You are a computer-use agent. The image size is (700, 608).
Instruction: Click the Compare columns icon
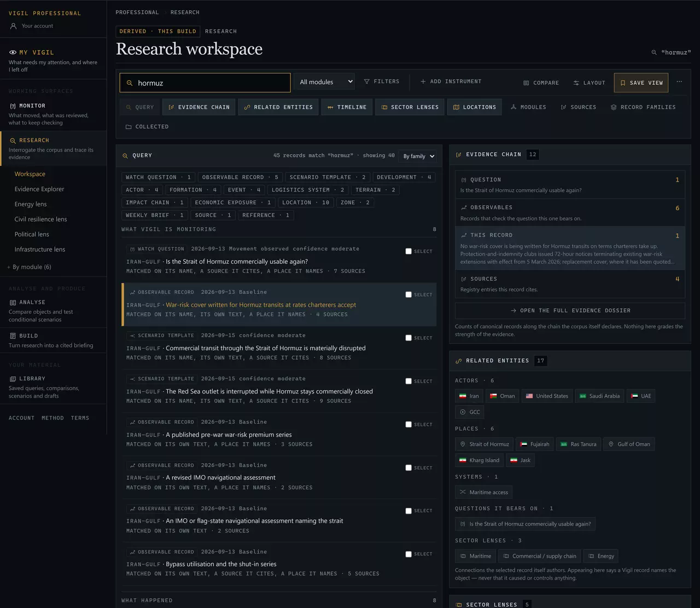click(x=526, y=83)
